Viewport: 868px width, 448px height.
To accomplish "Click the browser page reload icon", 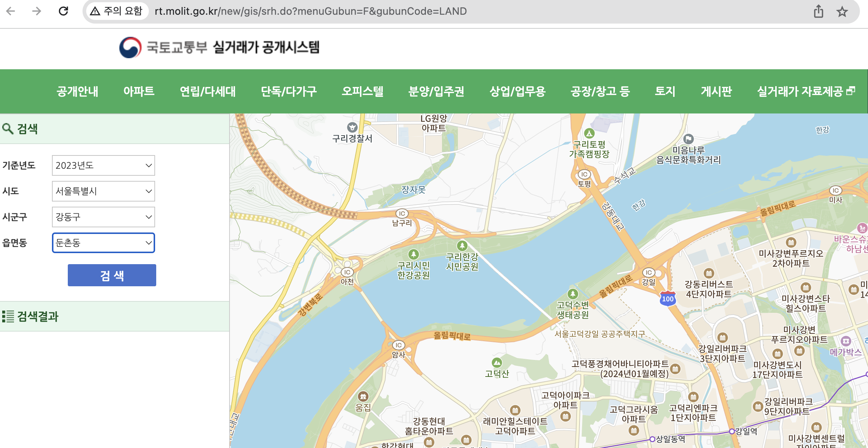I will point(63,11).
